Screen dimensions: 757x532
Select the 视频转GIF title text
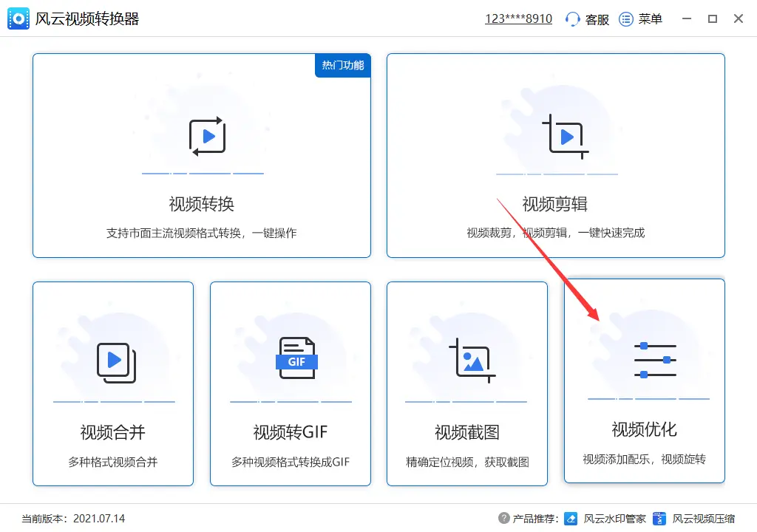(290, 432)
